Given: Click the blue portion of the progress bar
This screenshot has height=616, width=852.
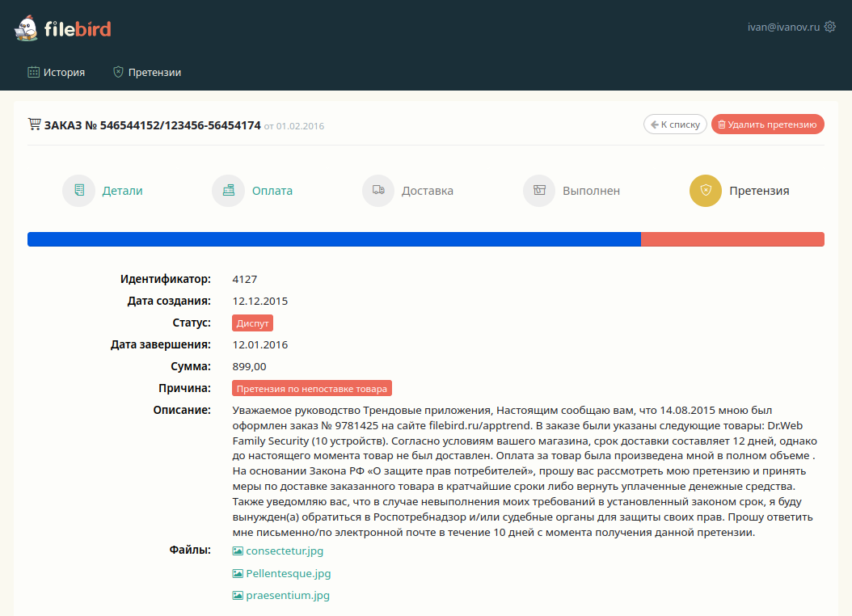Looking at the screenshot, I should point(334,239).
